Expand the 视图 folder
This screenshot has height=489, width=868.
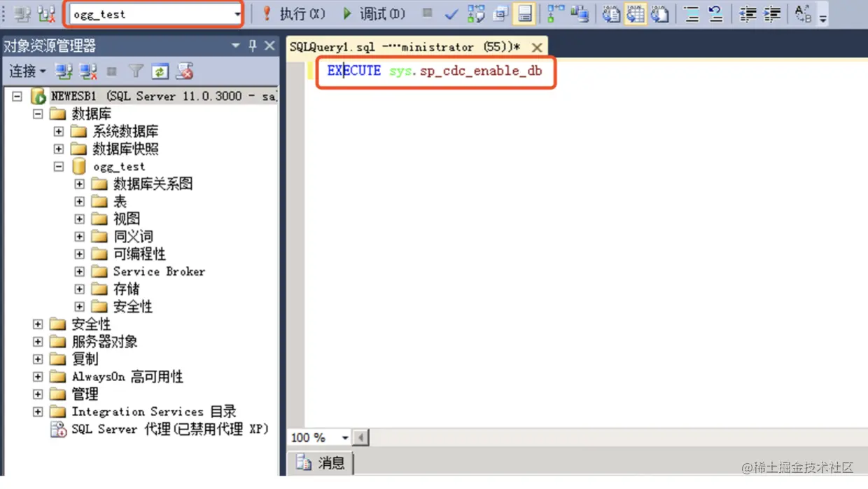(x=80, y=219)
